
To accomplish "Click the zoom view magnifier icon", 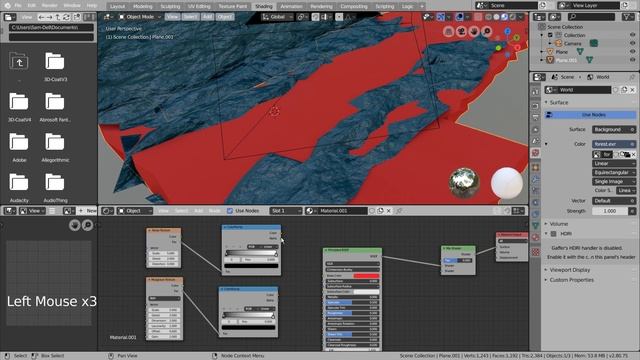I will 487,31.
